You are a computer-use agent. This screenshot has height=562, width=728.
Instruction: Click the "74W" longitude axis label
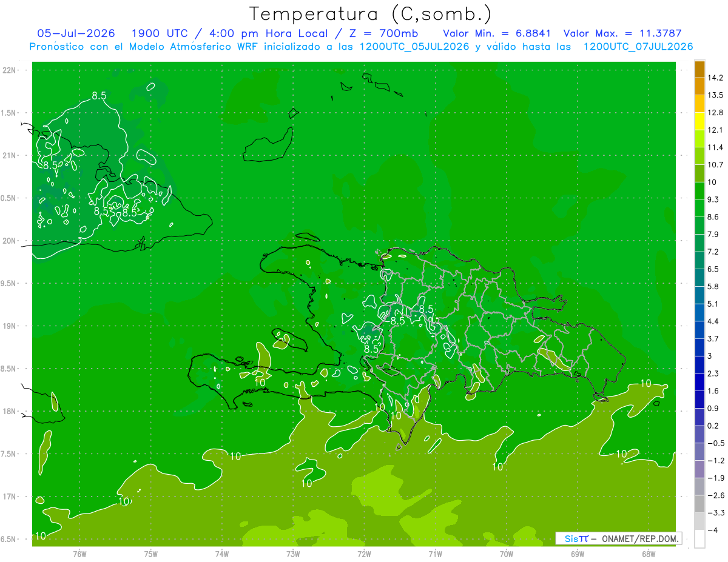222,554
